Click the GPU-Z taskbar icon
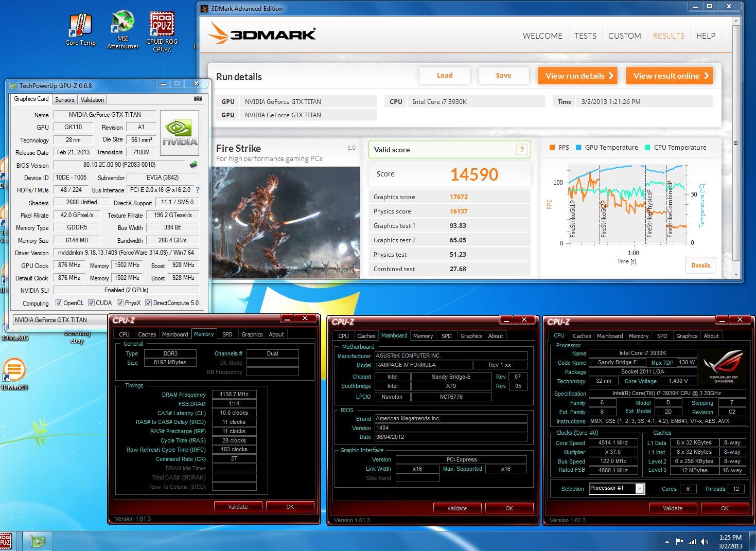Viewport: 756px width, 551px height. (x=39, y=541)
